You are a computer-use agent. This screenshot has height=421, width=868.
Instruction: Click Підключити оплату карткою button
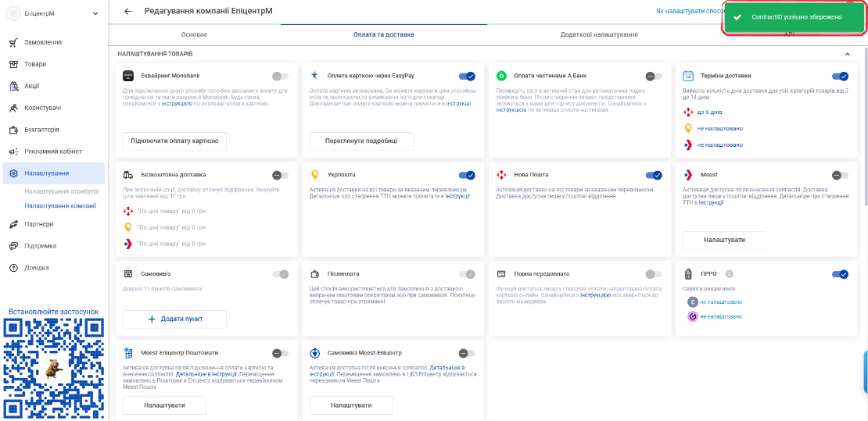(174, 141)
